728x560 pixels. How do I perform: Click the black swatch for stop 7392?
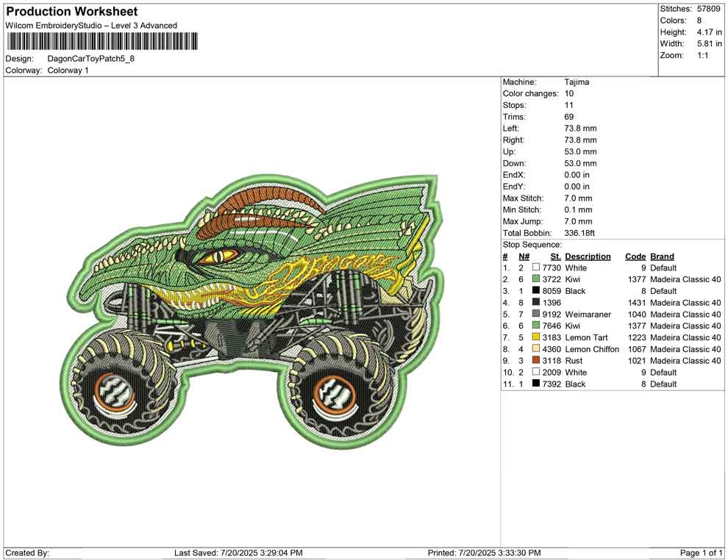tap(536, 383)
